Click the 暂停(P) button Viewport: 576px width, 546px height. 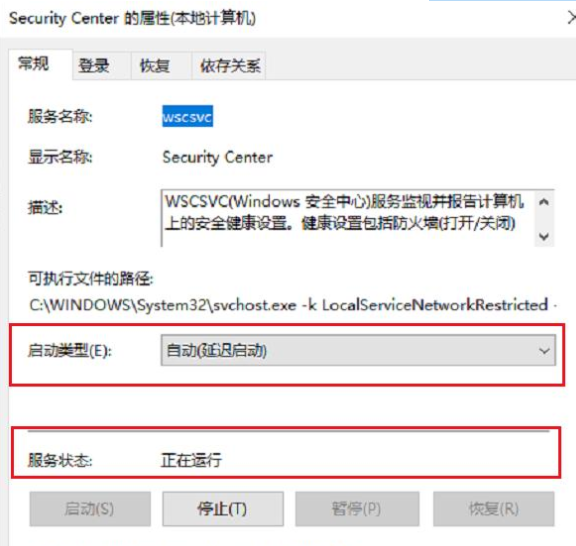[x=357, y=509]
